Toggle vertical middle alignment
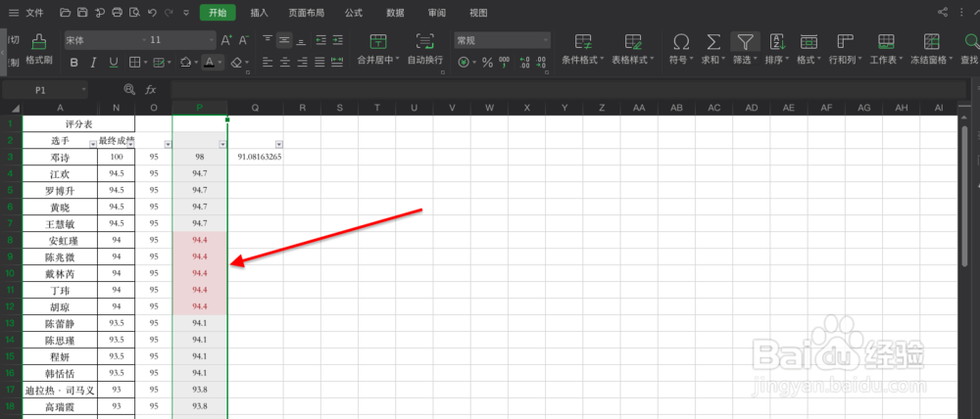Viewport: 980px width, 419px height. [284, 40]
